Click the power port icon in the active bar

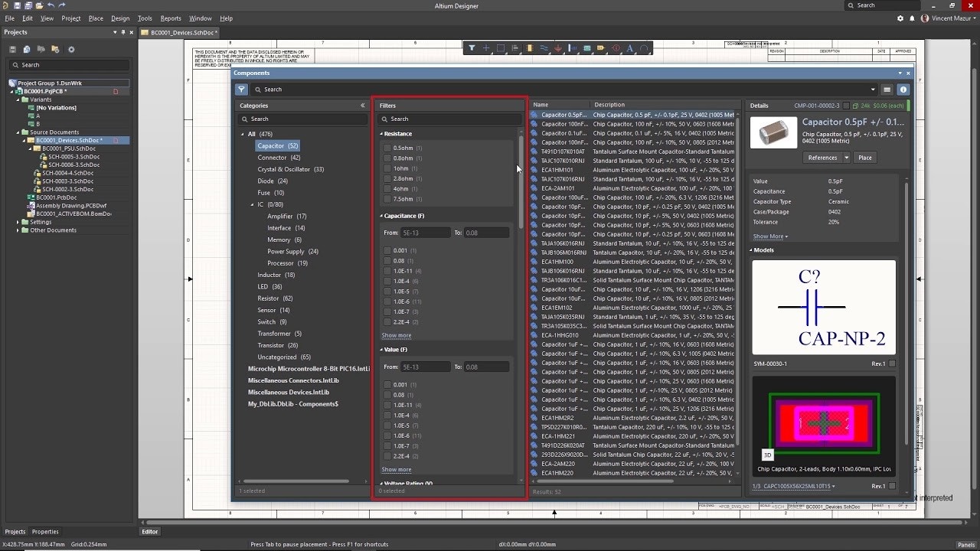558,48
